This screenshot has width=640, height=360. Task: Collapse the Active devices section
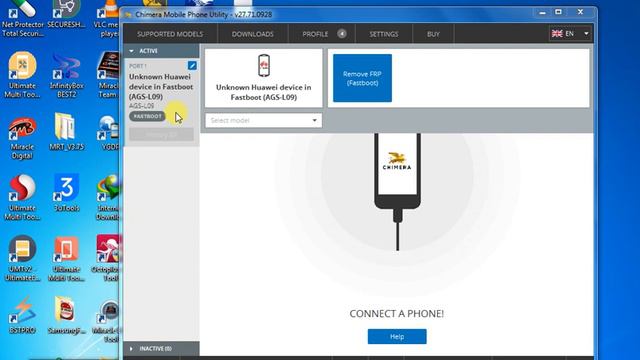pos(161,51)
